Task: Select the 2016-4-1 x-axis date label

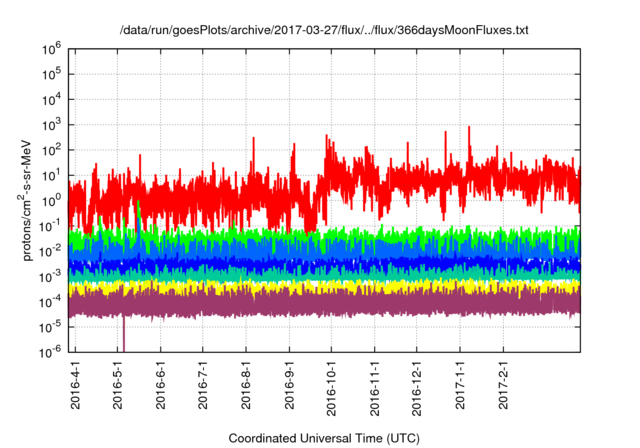Action: click(76, 383)
